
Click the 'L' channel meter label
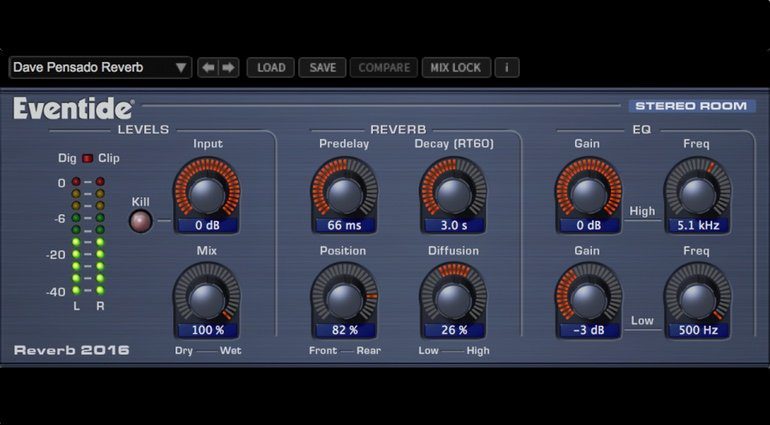coord(76,307)
